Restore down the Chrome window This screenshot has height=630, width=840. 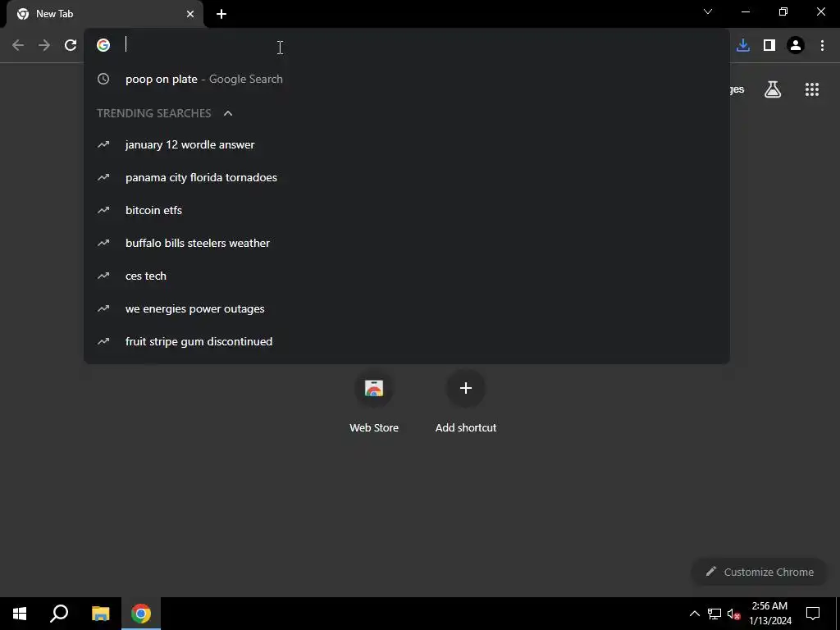783,11
